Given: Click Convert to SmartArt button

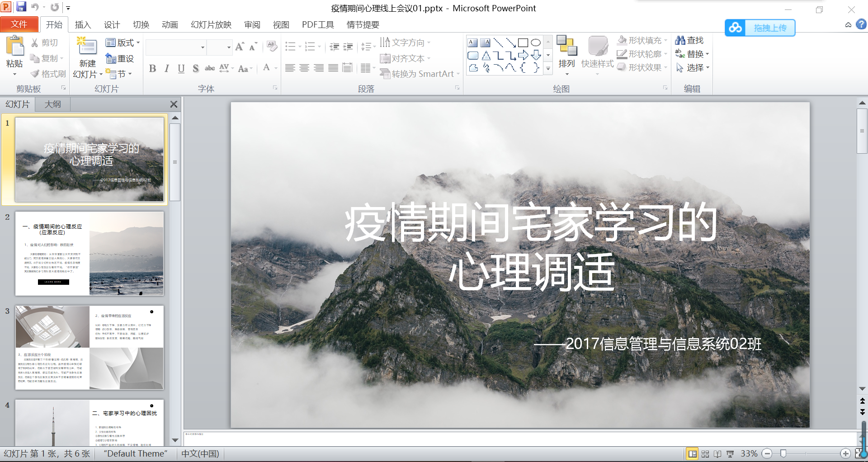Looking at the screenshot, I should click(420, 74).
